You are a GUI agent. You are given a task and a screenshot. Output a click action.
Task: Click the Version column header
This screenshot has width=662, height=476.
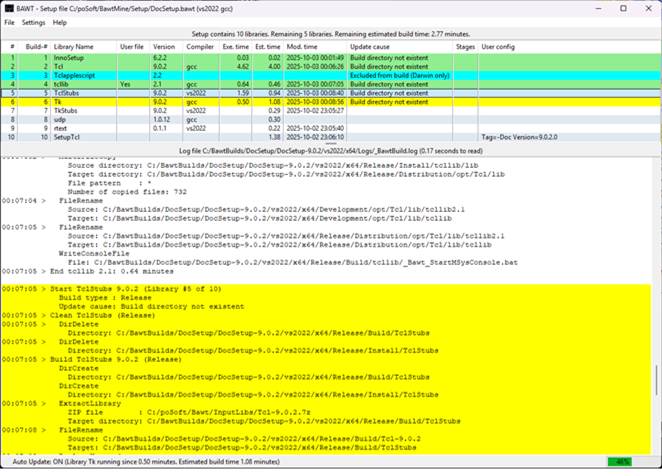[162, 46]
